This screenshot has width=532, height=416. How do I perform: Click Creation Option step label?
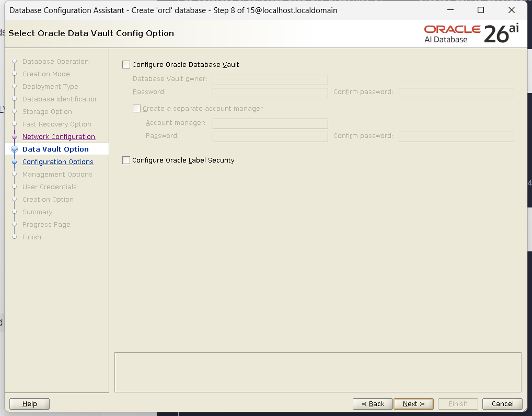[48, 200]
